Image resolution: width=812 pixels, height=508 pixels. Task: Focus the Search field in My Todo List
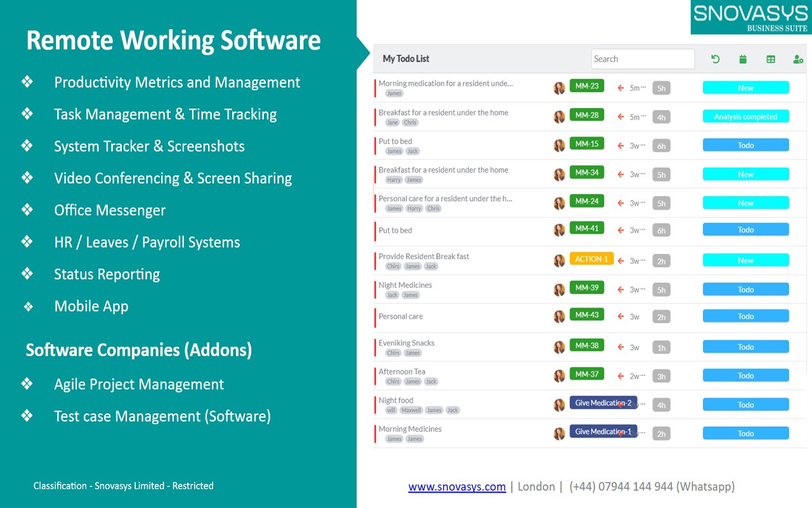point(643,59)
